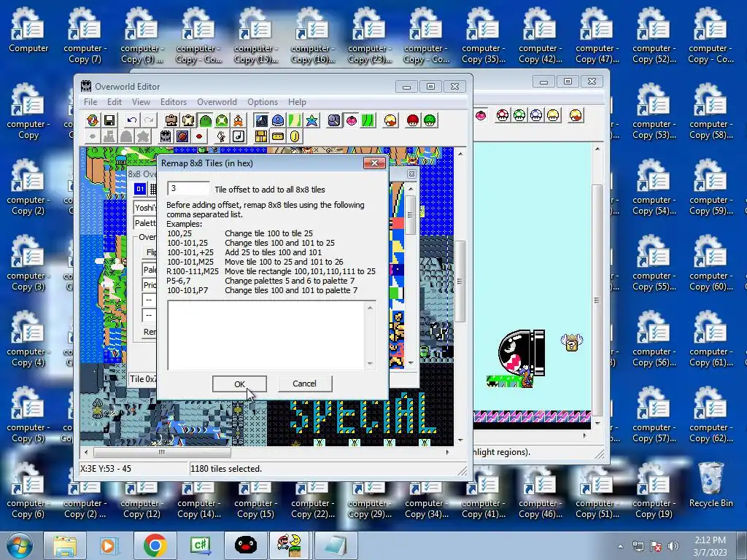Click the castle icon in second toolbar row
The height and width of the screenshot is (560, 747).
point(166,136)
